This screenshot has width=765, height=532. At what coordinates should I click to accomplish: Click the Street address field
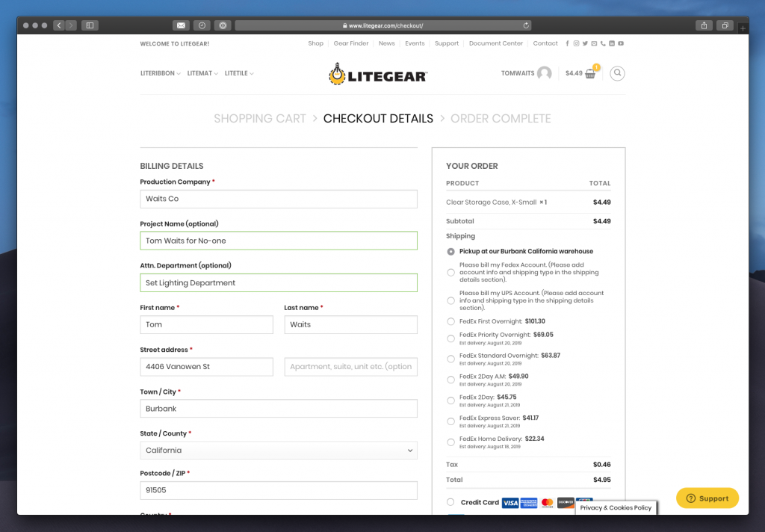coord(206,367)
